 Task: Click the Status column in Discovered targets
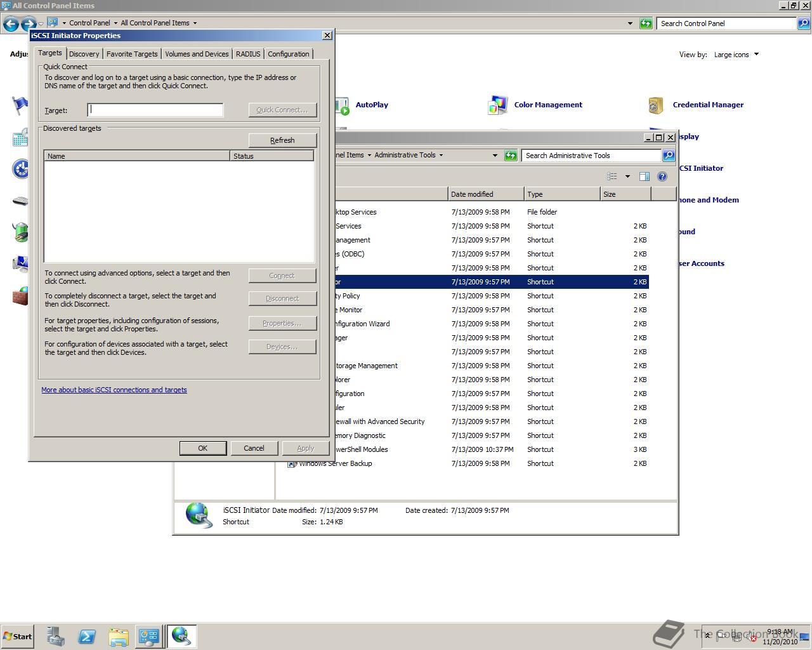click(272, 156)
